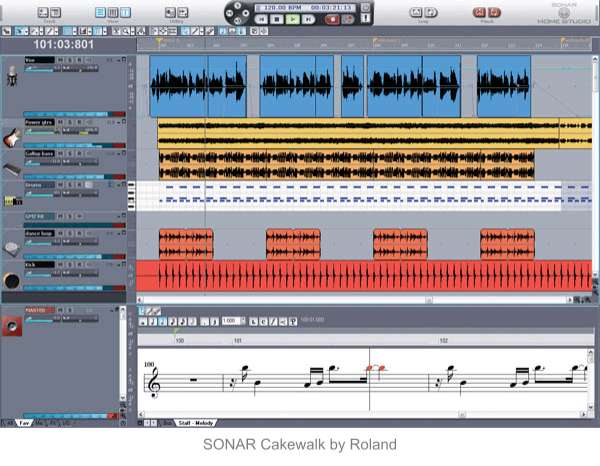Toggle the second red Punch button
Viewport: 600px width, 466px height.
494,13
